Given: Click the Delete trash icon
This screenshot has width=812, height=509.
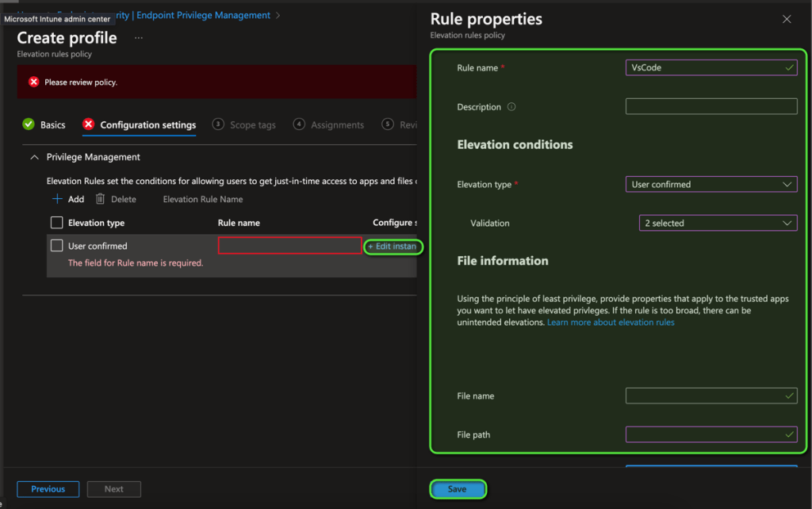Looking at the screenshot, I should click(x=101, y=199).
